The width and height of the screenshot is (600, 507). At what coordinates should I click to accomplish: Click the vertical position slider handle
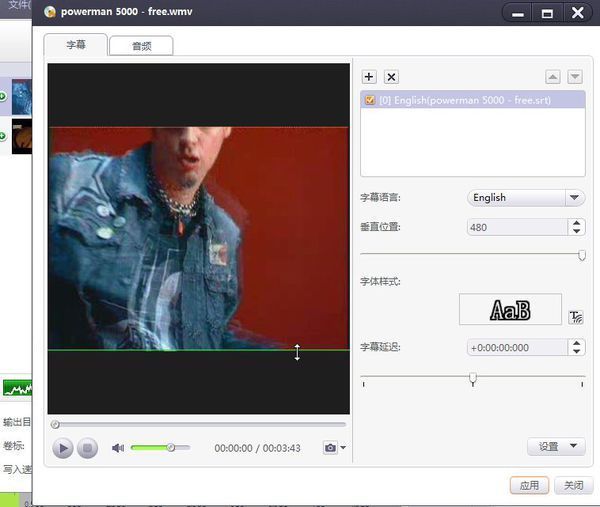[x=582, y=255]
